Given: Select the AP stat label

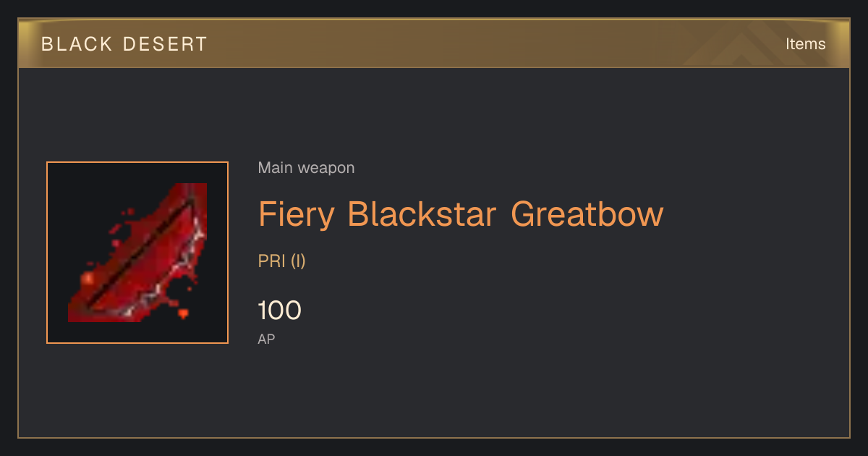Looking at the screenshot, I should click(x=266, y=339).
